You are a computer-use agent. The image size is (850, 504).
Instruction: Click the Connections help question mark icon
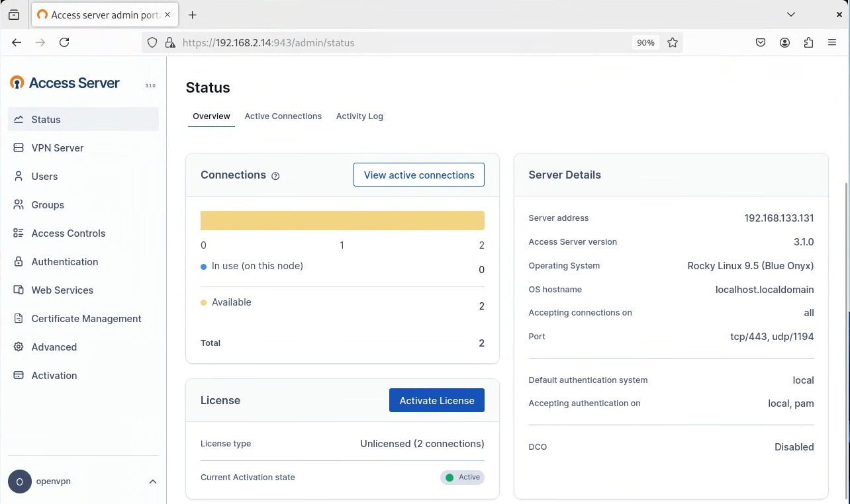(x=276, y=176)
